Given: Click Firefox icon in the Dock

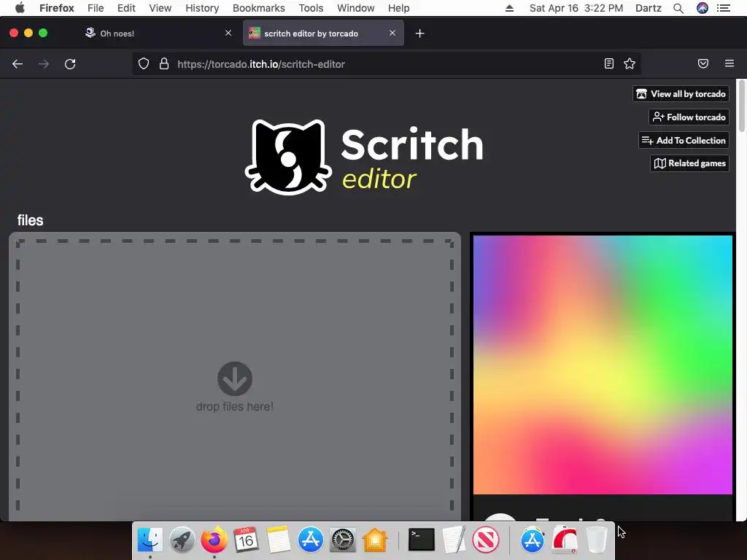Looking at the screenshot, I should tap(214, 540).
